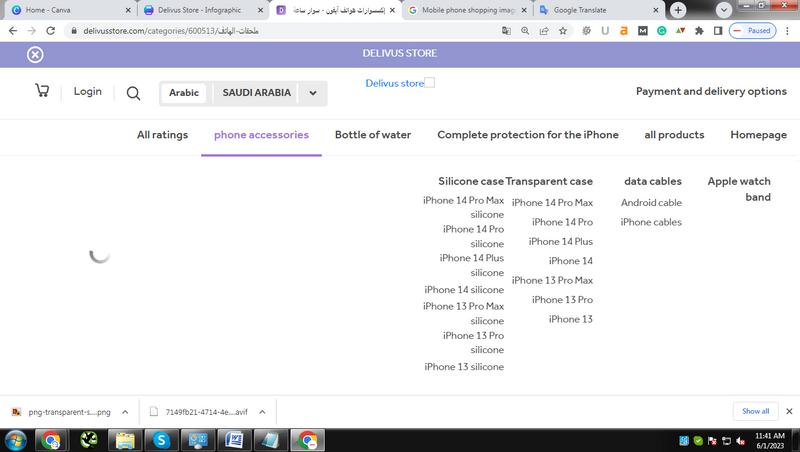Switch to the Google Translate tab
The image size is (800, 452).
tap(599, 10)
